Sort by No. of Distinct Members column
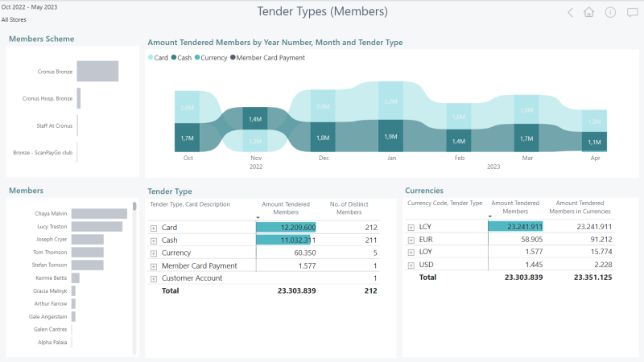The height and width of the screenshot is (362, 644). [x=349, y=208]
